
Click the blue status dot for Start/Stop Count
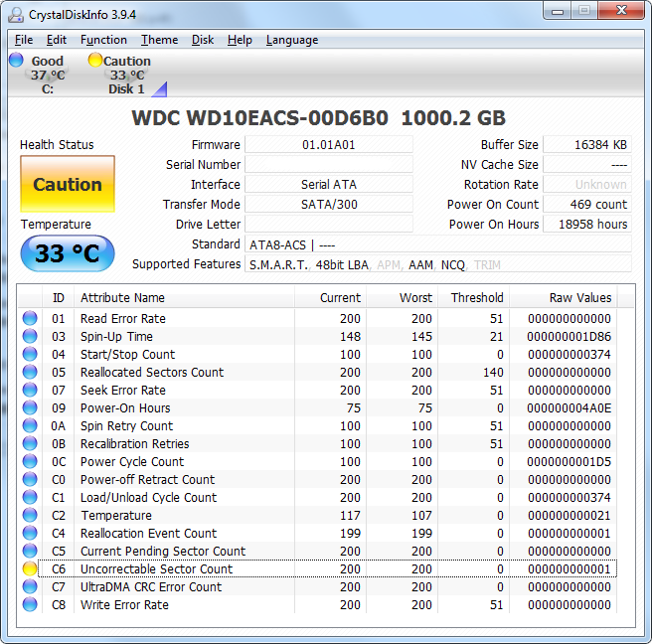(x=30, y=354)
